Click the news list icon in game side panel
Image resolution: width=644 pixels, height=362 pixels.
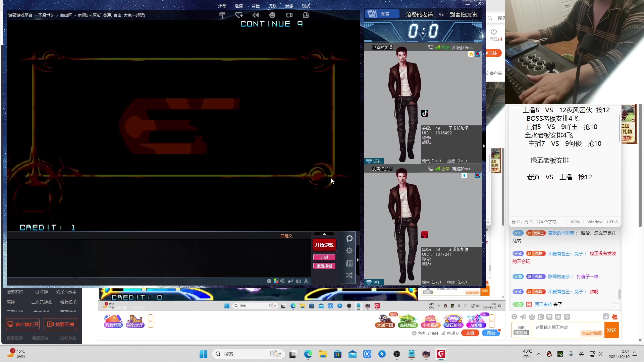(349, 263)
